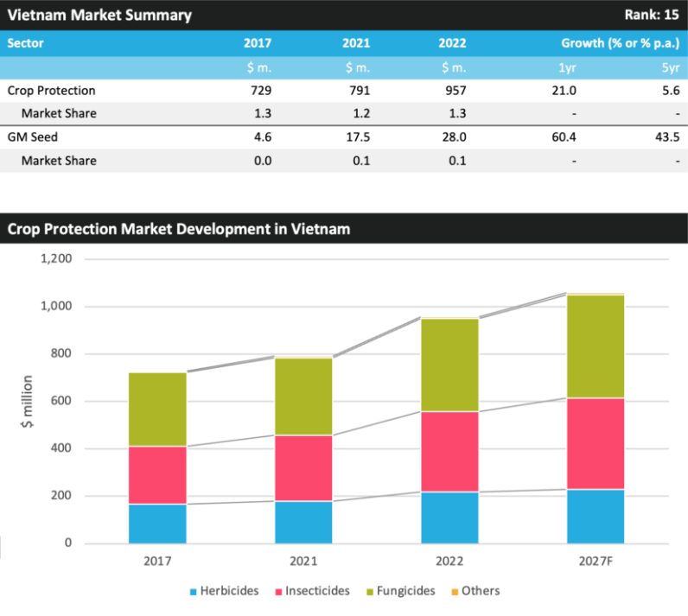688x616 pixels.
Task: Select the GM Seed row label
Action: pos(32,137)
